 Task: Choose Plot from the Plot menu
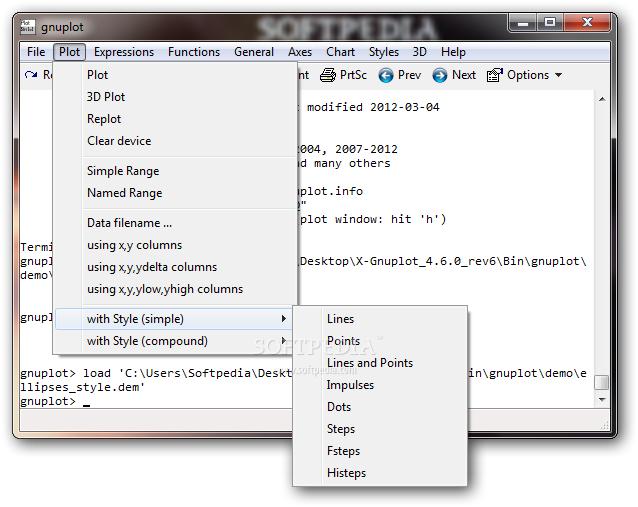175,75
